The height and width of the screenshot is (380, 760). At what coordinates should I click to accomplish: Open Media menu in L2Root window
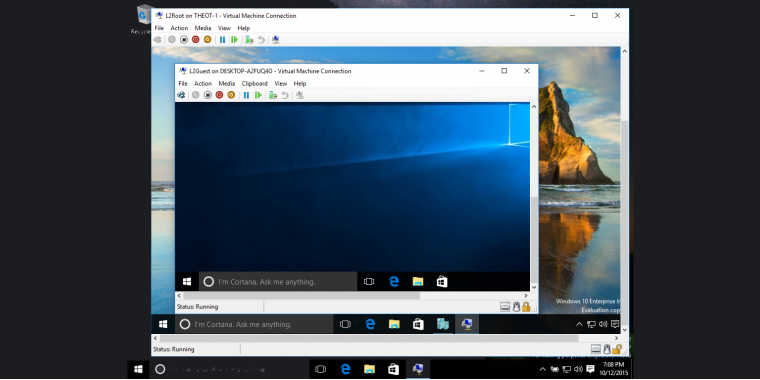coord(203,28)
